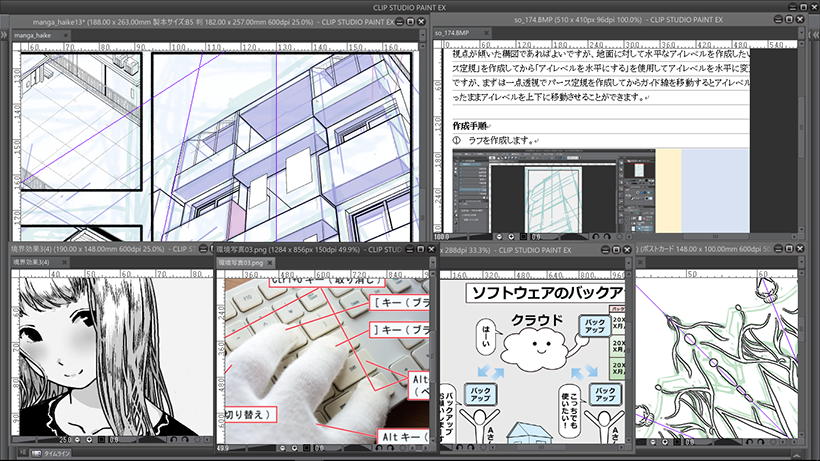Zoom in on the postcard canvas
The image size is (820, 461).
[665, 442]
